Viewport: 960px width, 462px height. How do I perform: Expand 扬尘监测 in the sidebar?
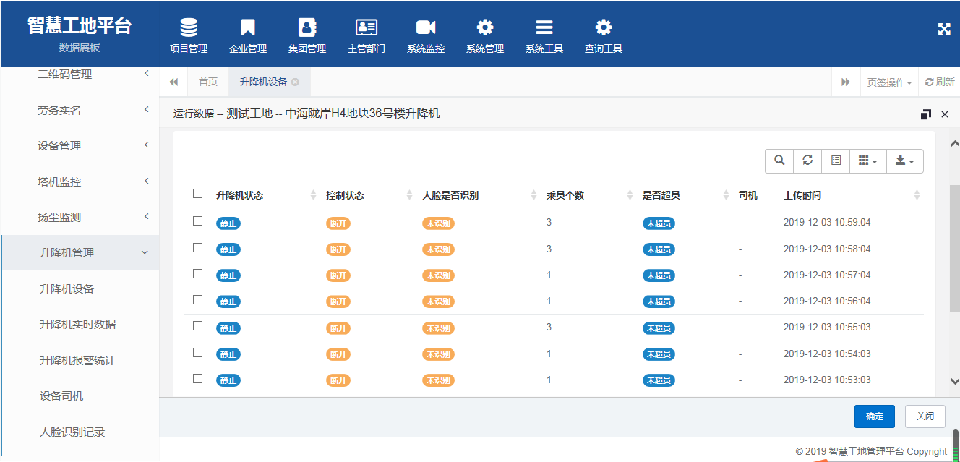tap(80, 217)
